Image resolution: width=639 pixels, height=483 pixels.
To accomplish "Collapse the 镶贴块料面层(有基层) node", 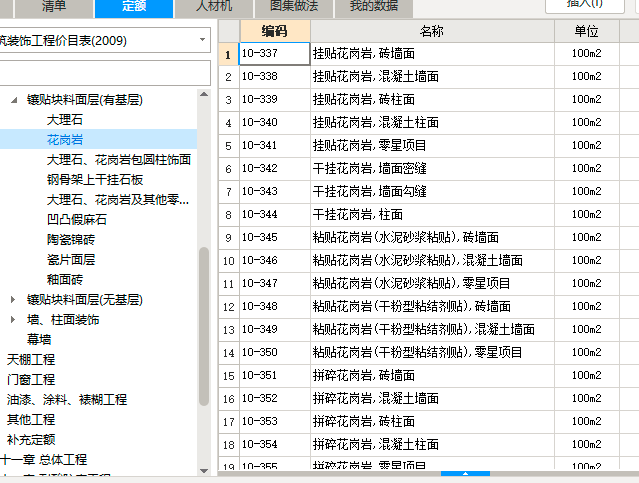I will [14, 100].
